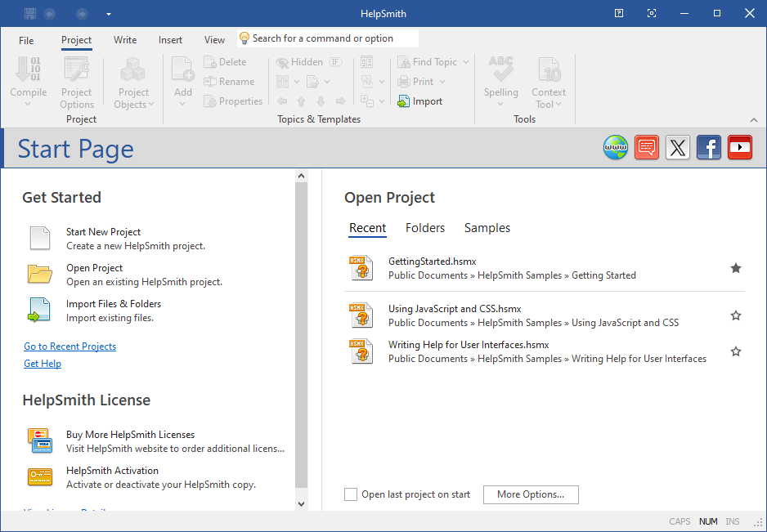
Task: Collapse the ribbon with the chevron
Action: [x=754, y=120]
